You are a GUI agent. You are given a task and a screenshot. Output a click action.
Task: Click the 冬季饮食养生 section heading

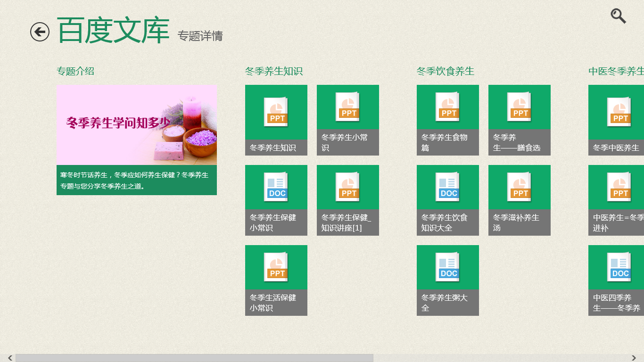[x=446, y=71]
